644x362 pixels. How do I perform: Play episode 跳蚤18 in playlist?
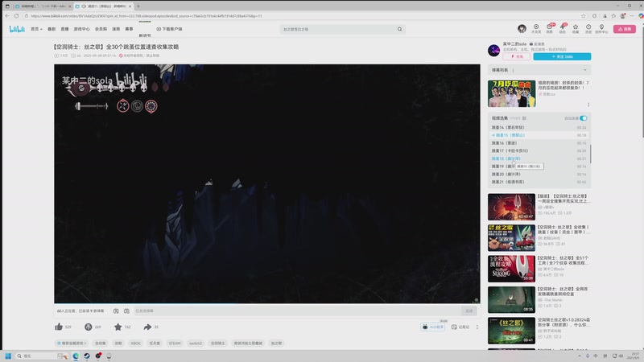pyautogui.click(x=539, y=158)
